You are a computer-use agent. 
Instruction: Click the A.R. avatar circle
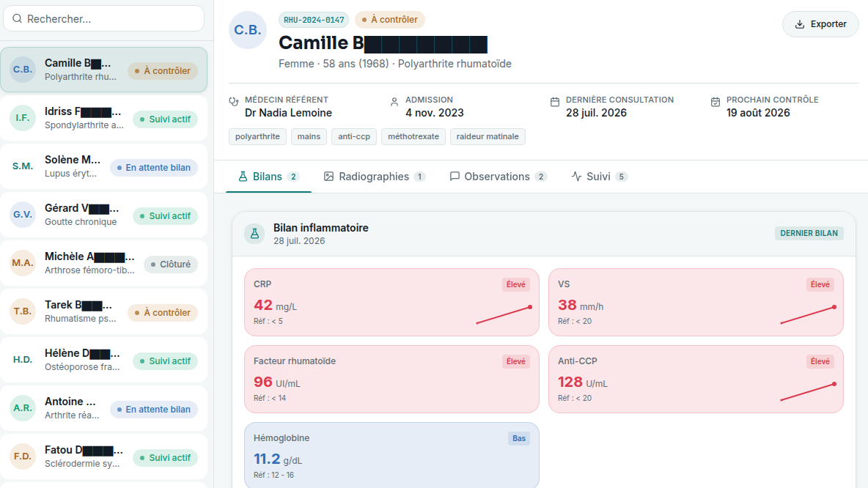coord(23,408)
